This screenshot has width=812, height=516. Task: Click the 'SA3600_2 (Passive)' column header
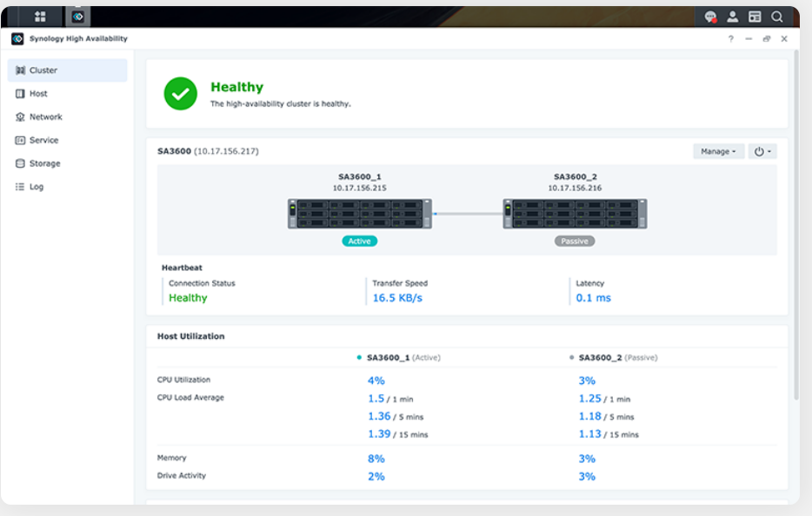tap(618, 358)
